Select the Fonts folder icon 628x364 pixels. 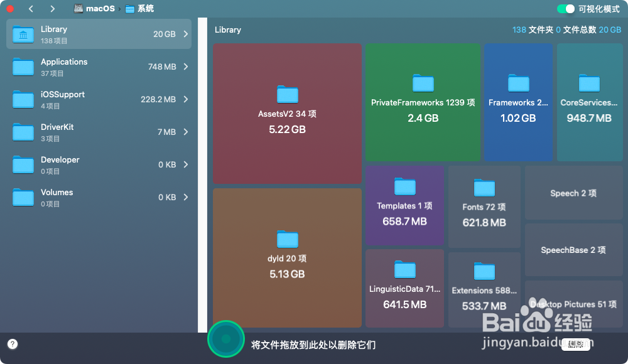(484, 188)
